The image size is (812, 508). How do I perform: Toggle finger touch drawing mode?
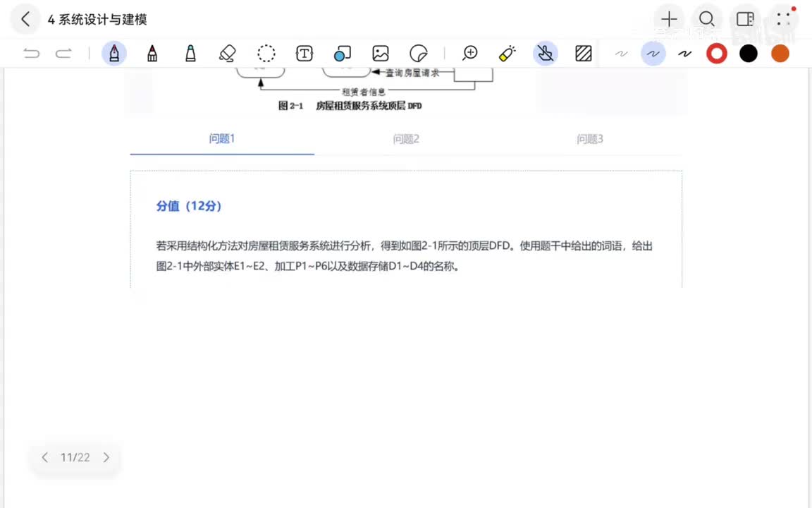[546, 54]
